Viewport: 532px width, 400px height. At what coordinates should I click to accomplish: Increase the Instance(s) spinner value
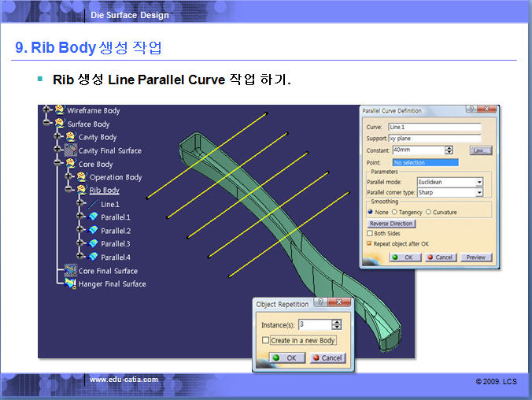pos(337,321)
